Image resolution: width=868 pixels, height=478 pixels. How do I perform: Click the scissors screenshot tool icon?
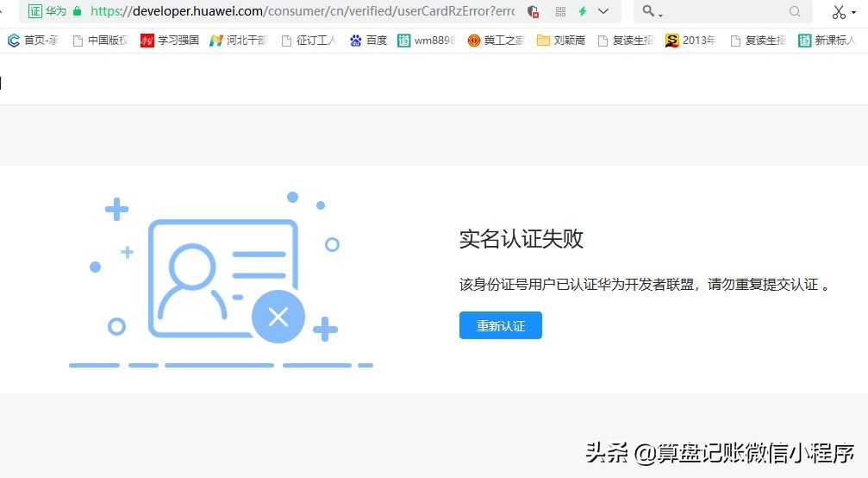[x=839, y=11]
